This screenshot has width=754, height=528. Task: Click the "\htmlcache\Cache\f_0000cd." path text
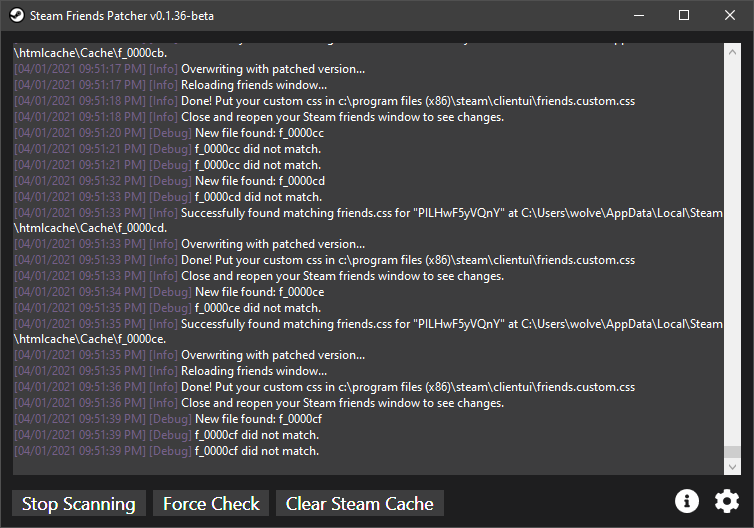(x=90, y=228)
